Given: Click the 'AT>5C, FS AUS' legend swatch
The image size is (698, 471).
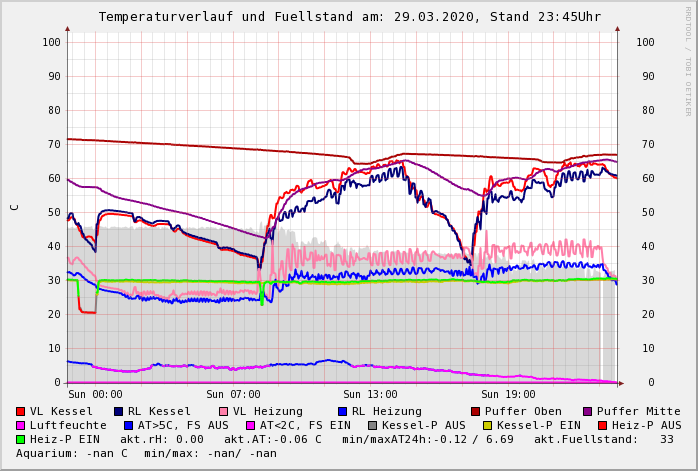Looking at the screenshot, I should pos(129,425).
